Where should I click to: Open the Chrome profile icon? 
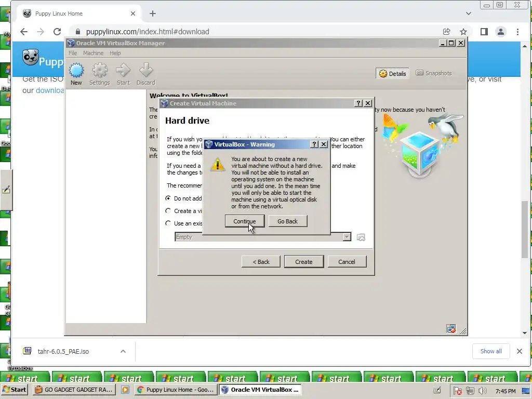click(x=501, y=32)
